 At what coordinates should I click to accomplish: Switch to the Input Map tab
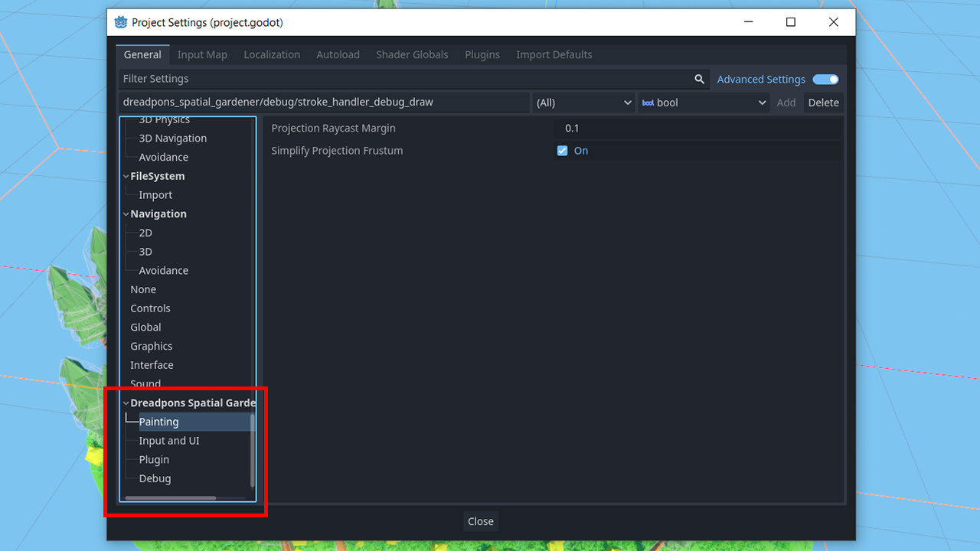click(x=202, y=54)
